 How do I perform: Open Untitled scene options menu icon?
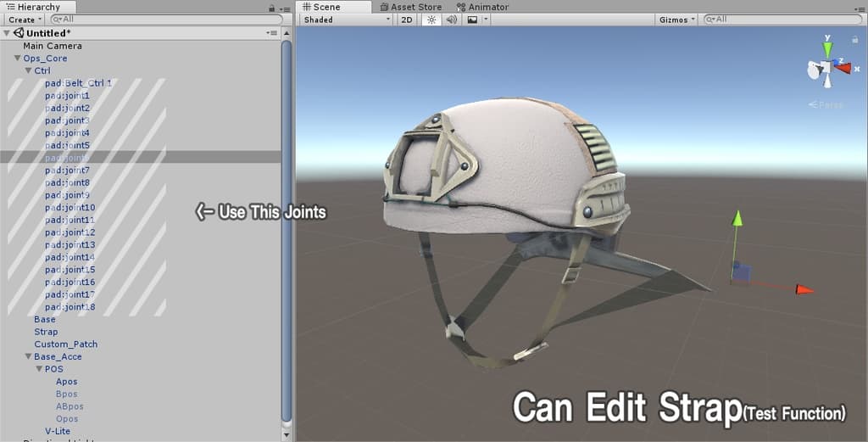271,33
